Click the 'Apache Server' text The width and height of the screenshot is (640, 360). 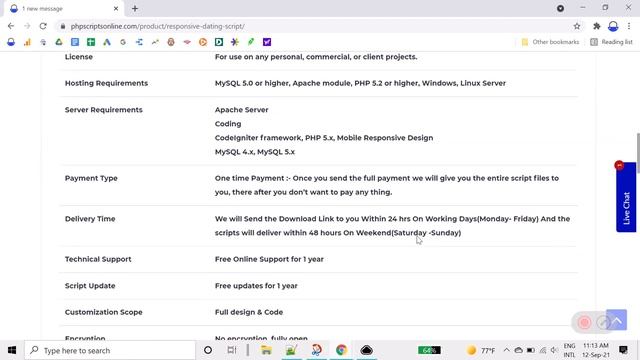[241, 110]
